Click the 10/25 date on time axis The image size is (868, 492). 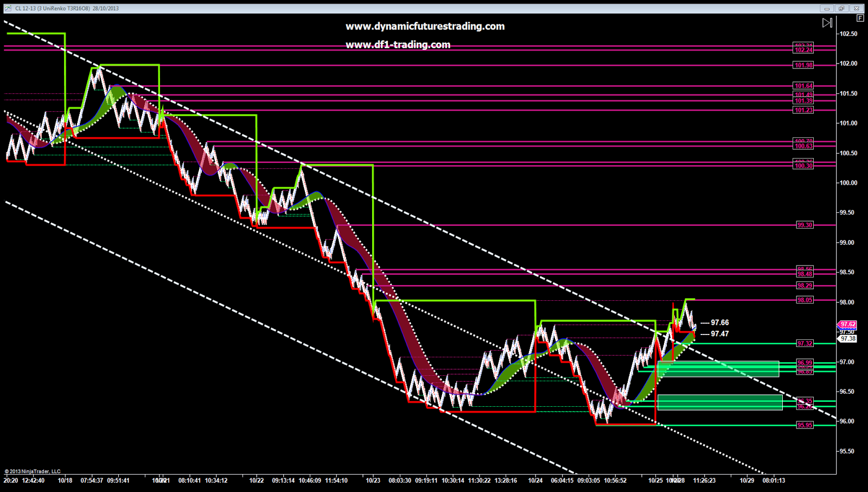point(655,481)
